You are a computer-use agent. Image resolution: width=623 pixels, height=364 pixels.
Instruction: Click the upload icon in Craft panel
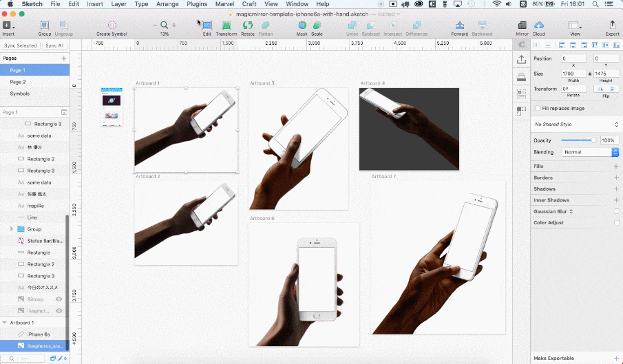pos(521,60)
